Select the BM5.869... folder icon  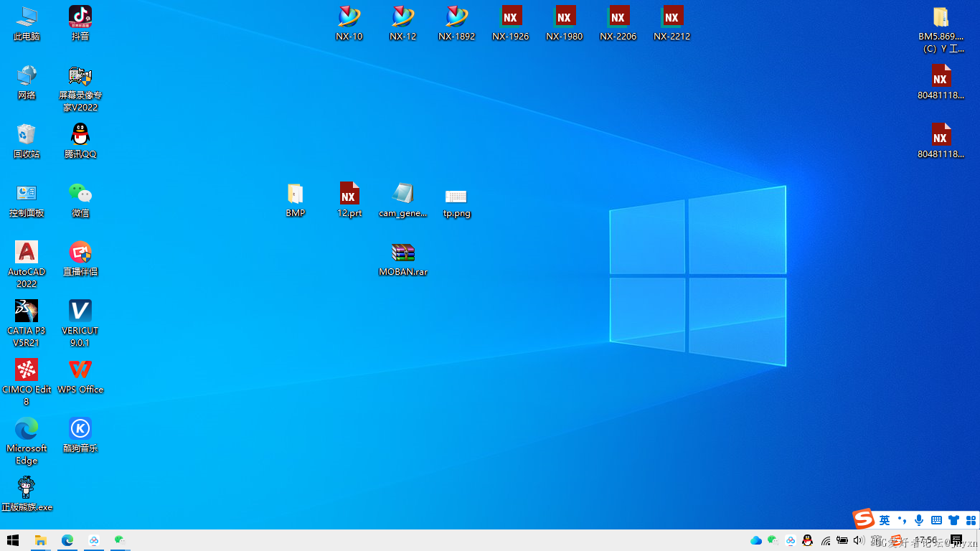pos(941,29)
